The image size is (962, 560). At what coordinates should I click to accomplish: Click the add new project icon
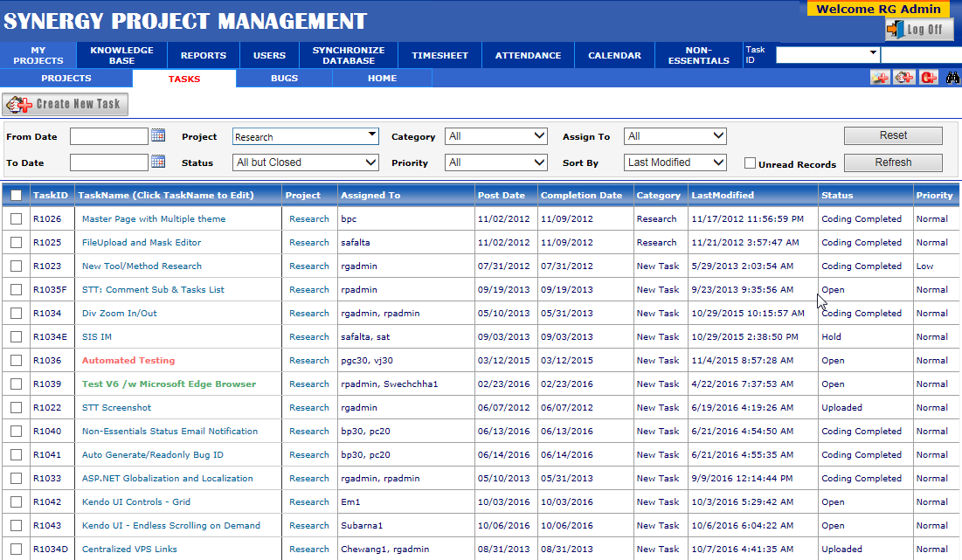click(880, 77)
